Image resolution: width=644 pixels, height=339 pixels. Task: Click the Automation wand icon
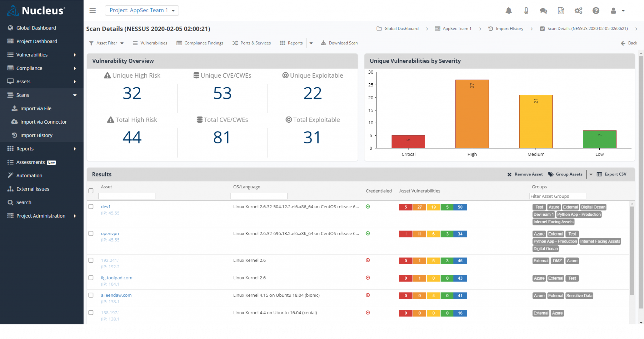point(10,175)
